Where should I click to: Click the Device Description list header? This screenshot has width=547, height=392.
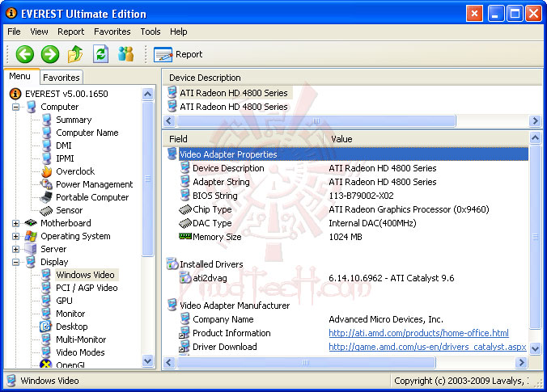coord(352,78)
